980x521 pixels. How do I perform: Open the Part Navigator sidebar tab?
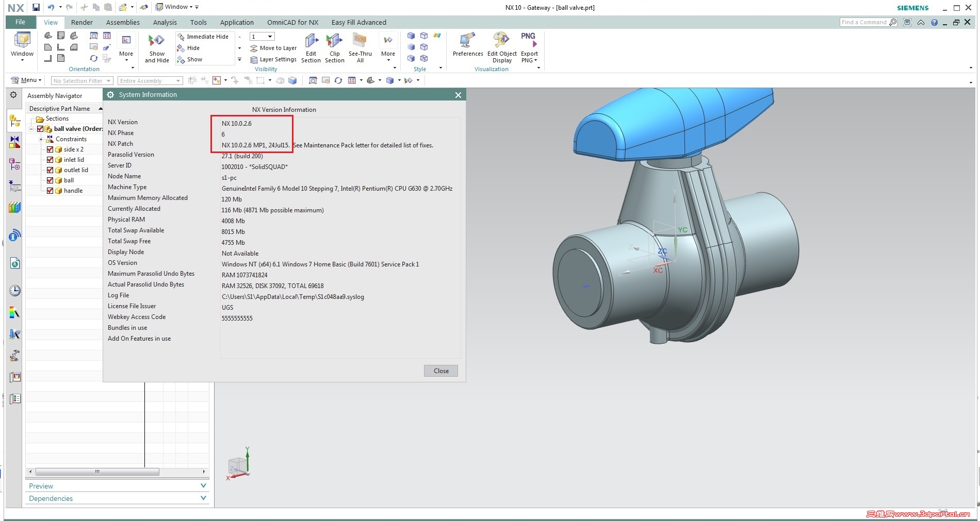point(15,164)
